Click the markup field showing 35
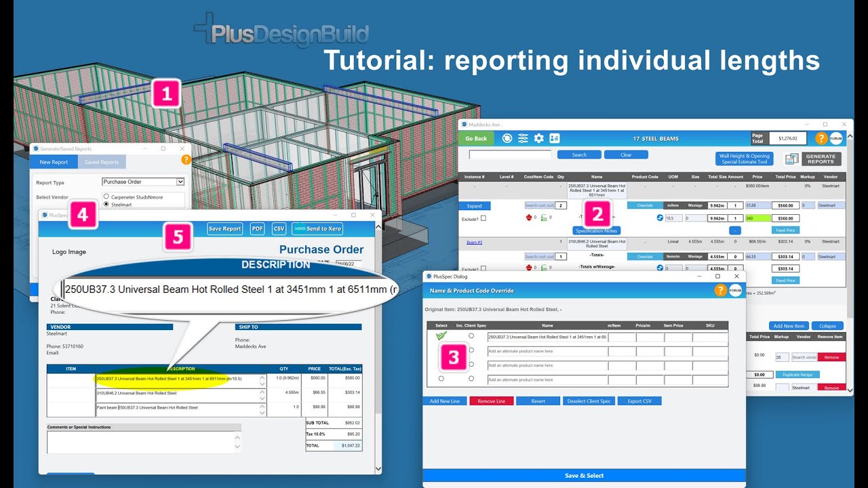Image resolution: width=868 pixels, height=488 pixels. [x=782, y=357]
